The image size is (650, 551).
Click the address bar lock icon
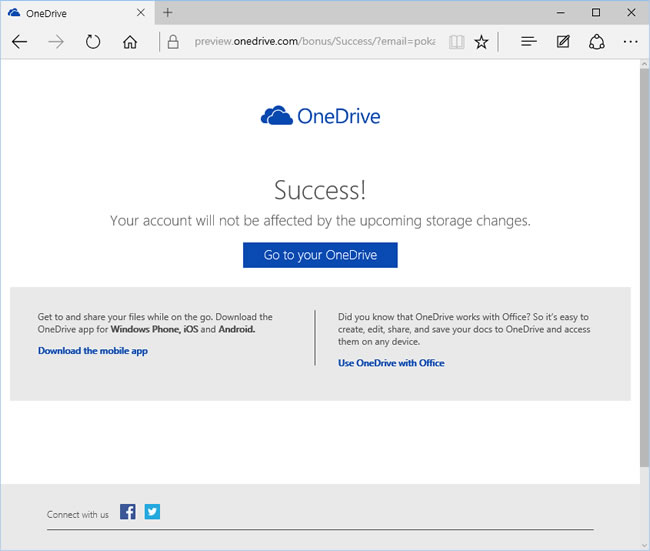click(x=173, y=41)
